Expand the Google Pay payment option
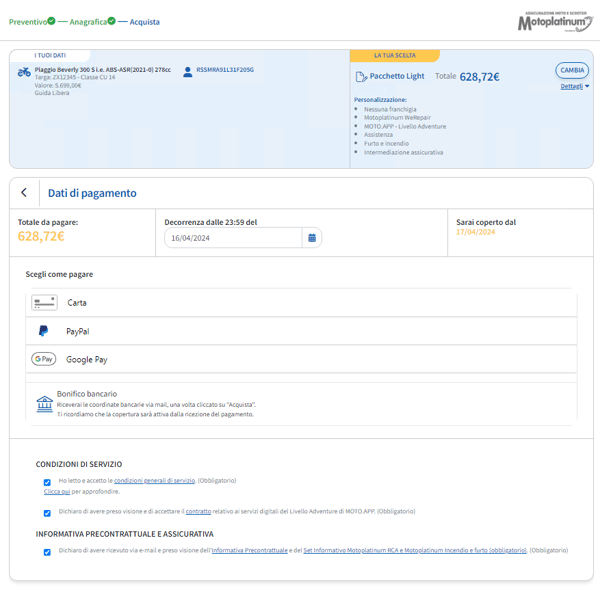Screen dimensions: 600x590 [x=301, y=359]
